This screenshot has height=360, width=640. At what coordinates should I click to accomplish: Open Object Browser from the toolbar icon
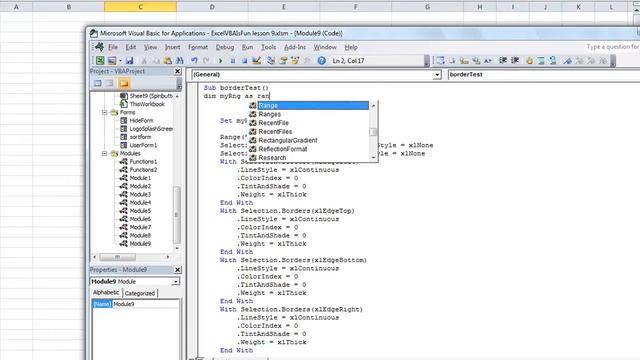click(x=295, y=61)
